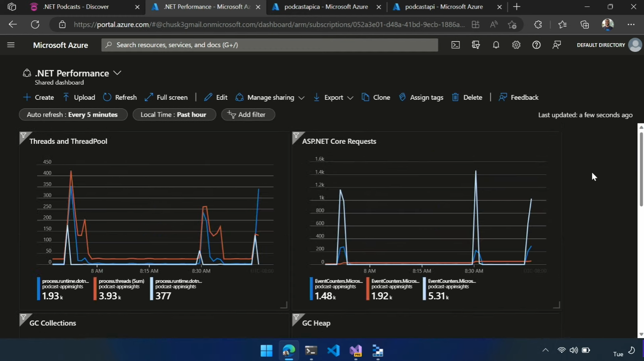The image size is (644, 361).
Task: Click the Directories and subscriptions icon
Action: 476,45
